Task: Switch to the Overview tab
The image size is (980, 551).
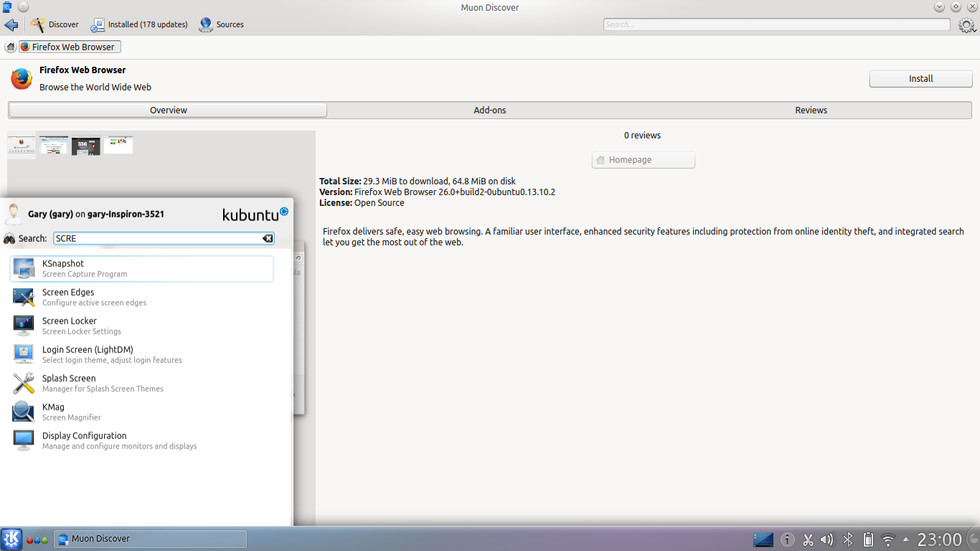Action: 168,110
